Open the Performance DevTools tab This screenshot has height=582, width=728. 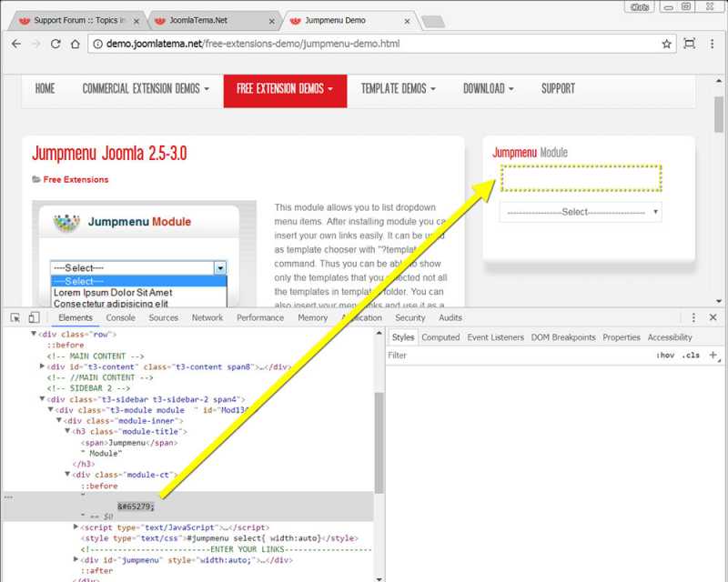coord(260,317)
